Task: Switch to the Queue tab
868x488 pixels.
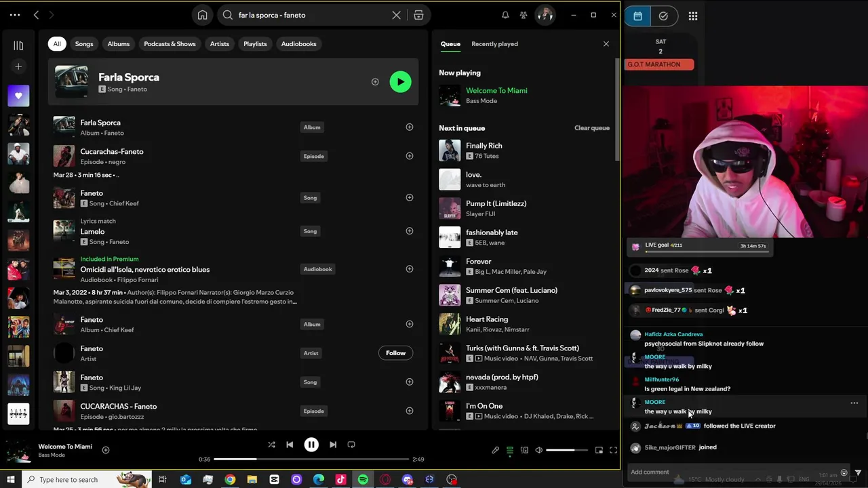Action: tap(450, 44)
